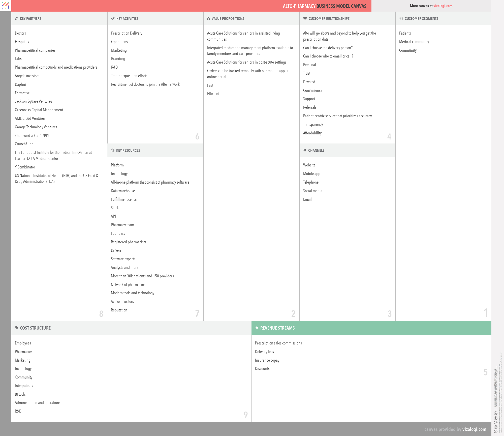
Task: Click the Value Propositions gift icon
Action: point(208,18)
